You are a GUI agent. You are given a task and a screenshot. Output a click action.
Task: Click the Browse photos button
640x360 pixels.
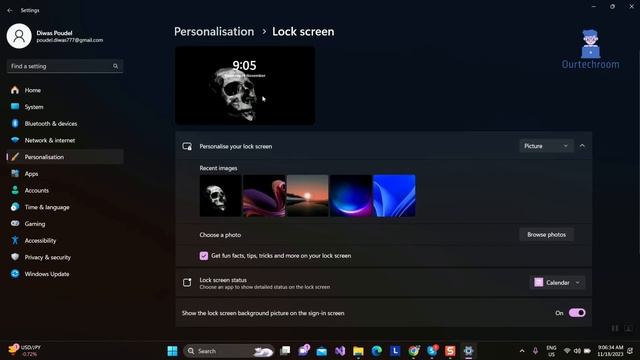point(547,235)
